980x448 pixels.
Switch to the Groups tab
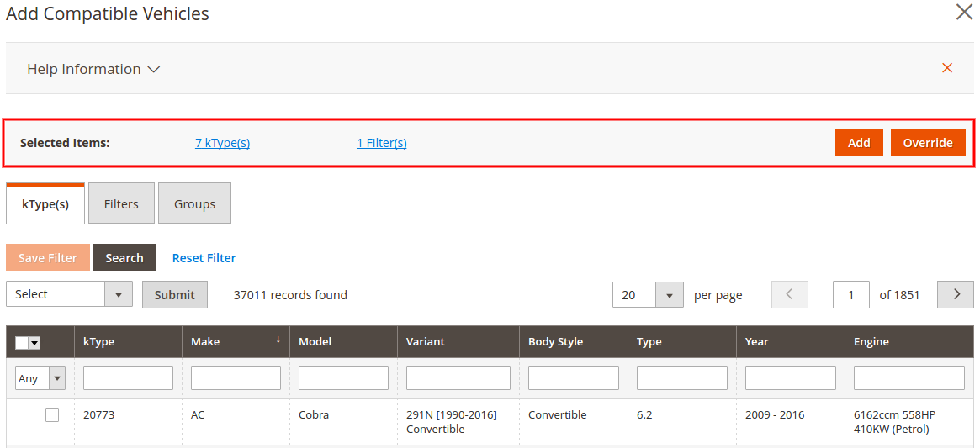tap(194, 204)
